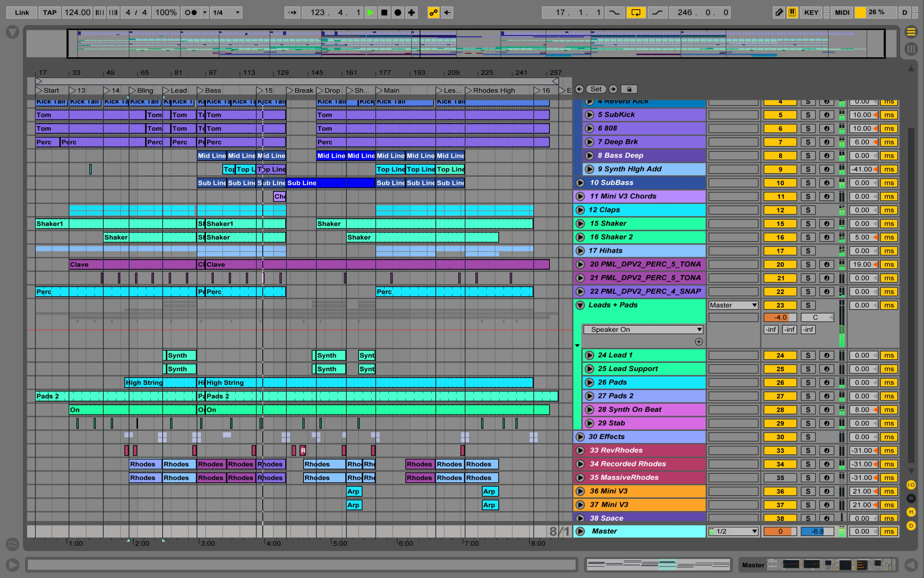
Task: Select the Bass locator
Action: click(x=209, y=91)
